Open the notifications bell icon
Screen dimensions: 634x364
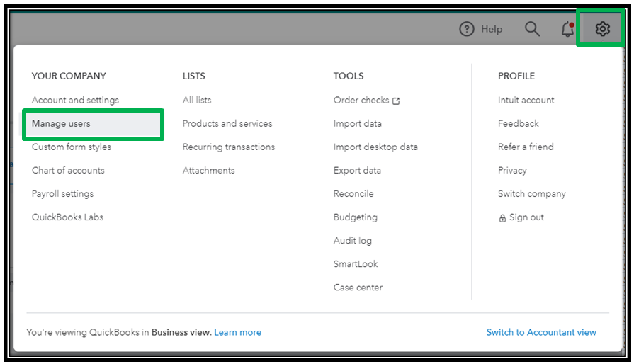coord(567,29)
